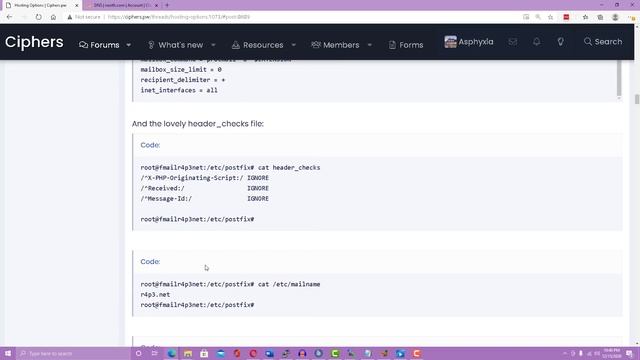The width and height of the screenshot is (640, 360).
Task: Reload the page with the refresh icon
Action: click(38, 17)
